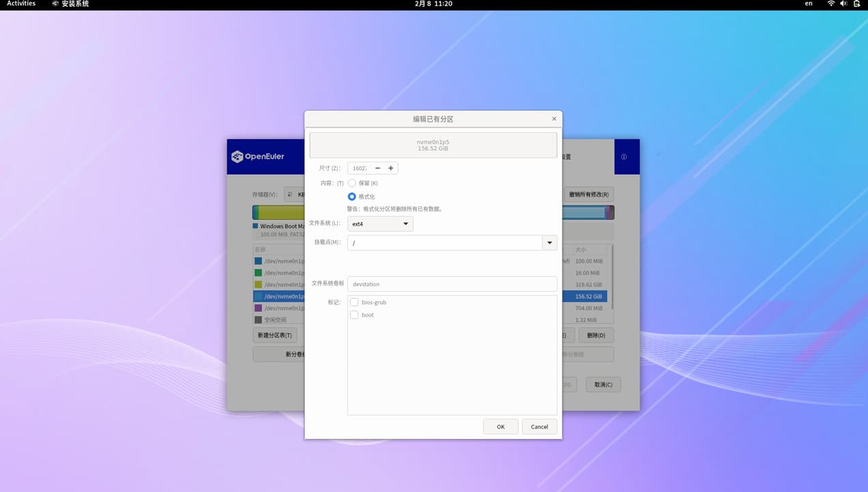Select the 格式化 (format) radio option

[352, 197]
